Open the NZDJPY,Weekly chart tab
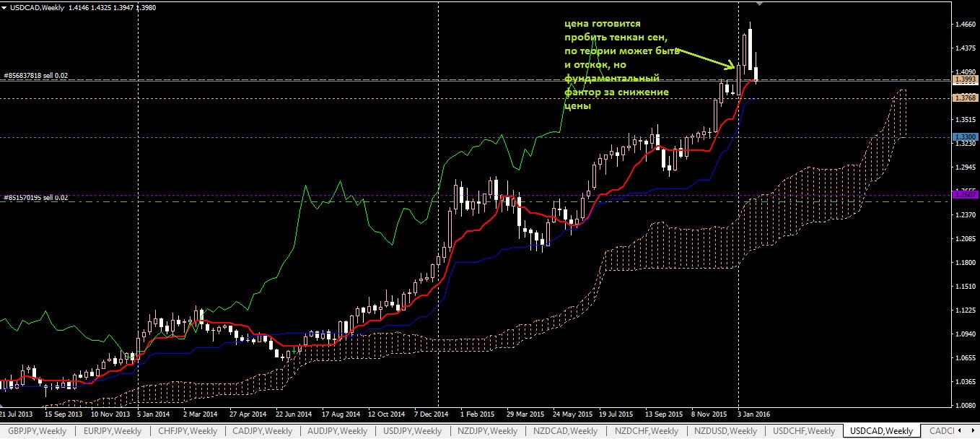 click(487, 431)
